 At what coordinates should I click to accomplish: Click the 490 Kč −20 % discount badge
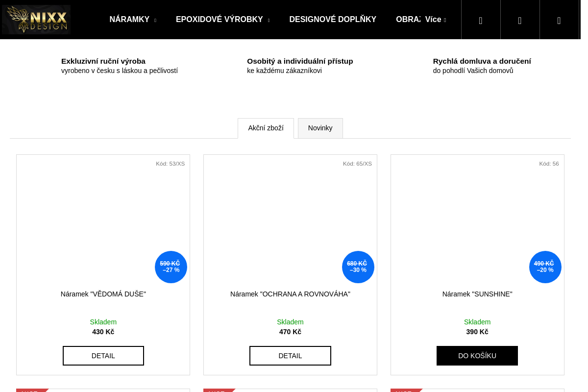pyautogui.click(x=545, y=267)
